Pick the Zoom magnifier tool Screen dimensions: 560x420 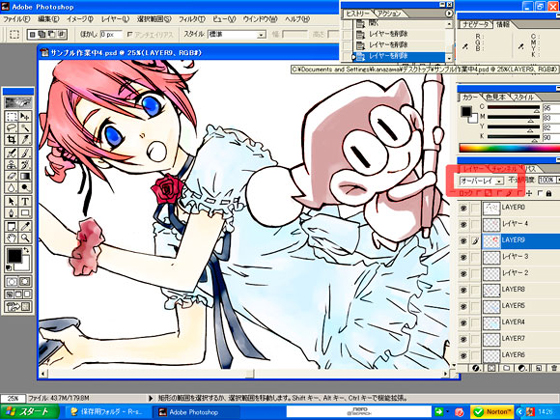click(25, 238)
